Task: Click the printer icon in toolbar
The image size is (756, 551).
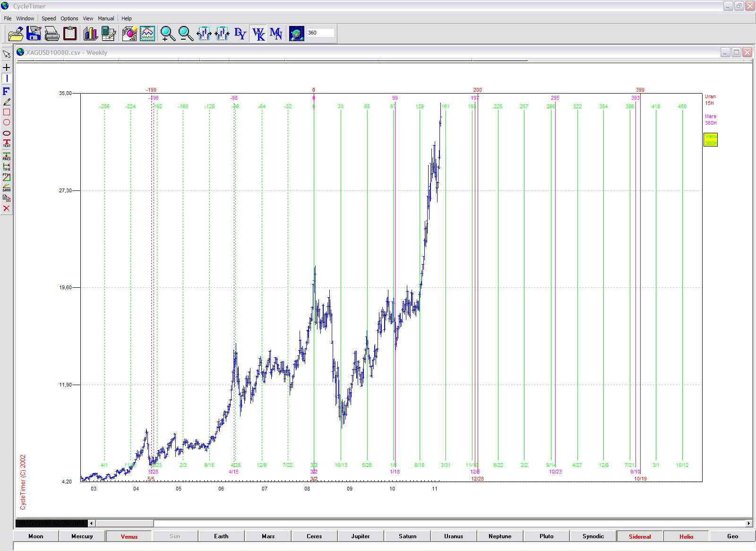Action: coord(52,34)
